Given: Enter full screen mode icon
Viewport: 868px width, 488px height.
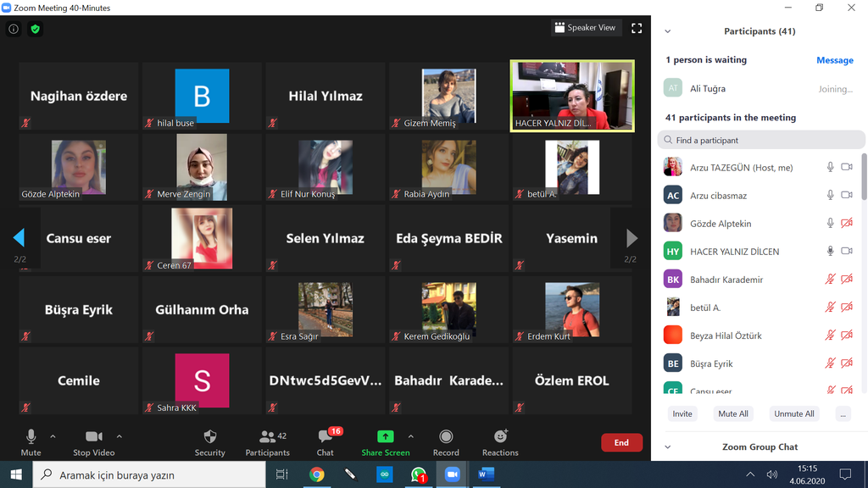Looking at the screenshot, I should point(637,28).
